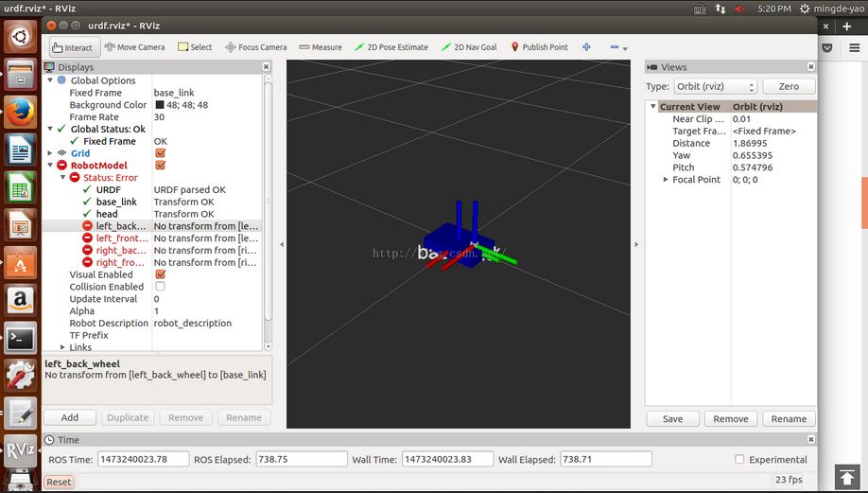
Task: Select 2D Nav Goal tool
Action: (469, 47)
